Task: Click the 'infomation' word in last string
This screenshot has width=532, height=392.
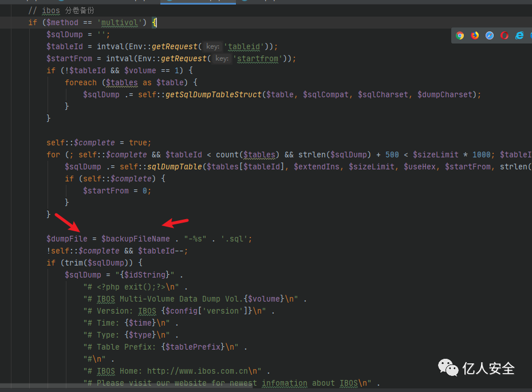Action: coord(284,383)
